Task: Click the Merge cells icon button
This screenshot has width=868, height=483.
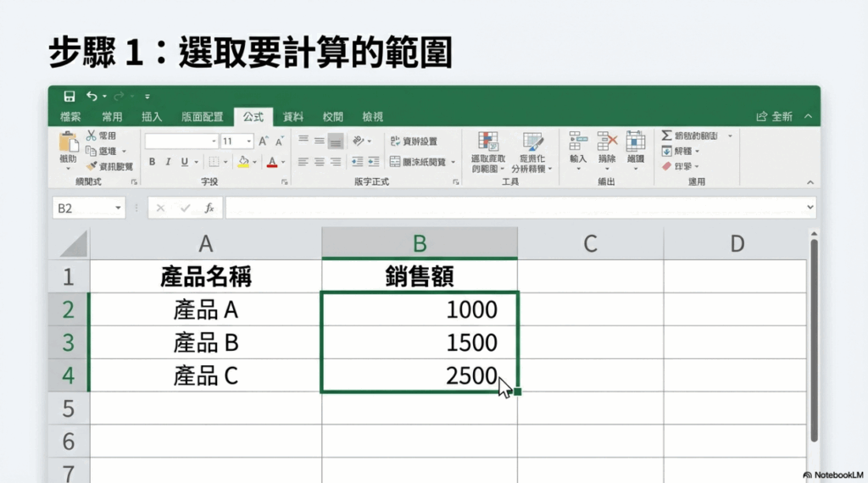Action: point(395,162)
